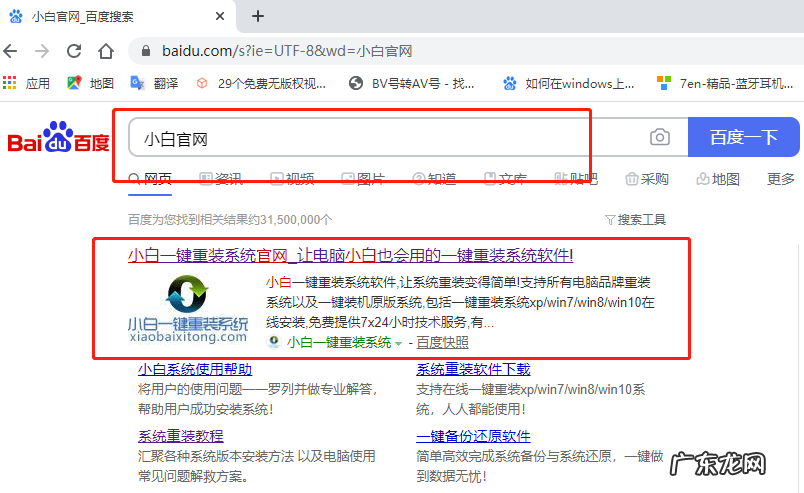This screenshot has height=493, width=804.
Task: Switch to the 文库 tab
Action: point(506,179)
